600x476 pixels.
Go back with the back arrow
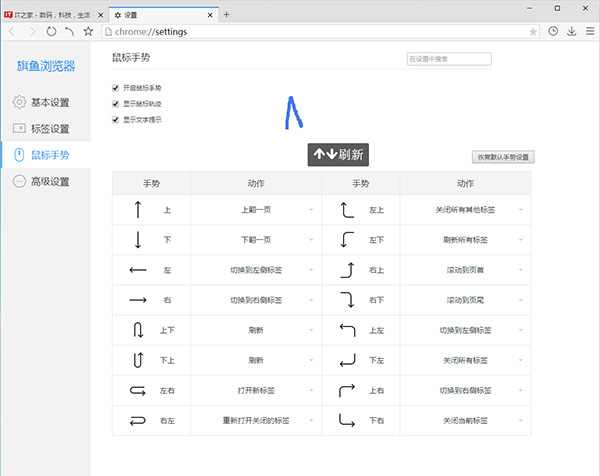[x=12, y=31]
